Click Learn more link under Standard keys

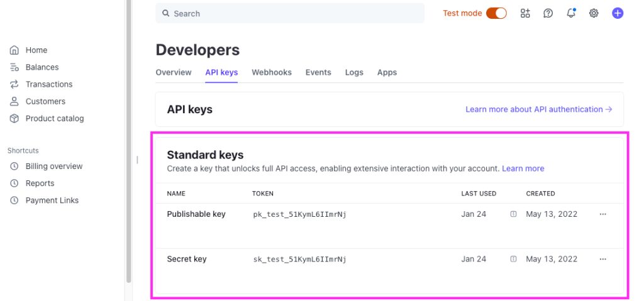[x=523, y=168]
